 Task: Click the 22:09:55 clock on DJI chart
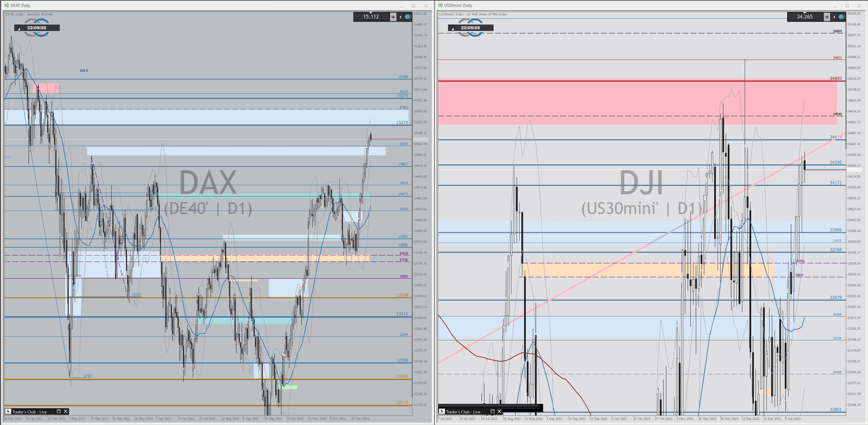(470, 28)
